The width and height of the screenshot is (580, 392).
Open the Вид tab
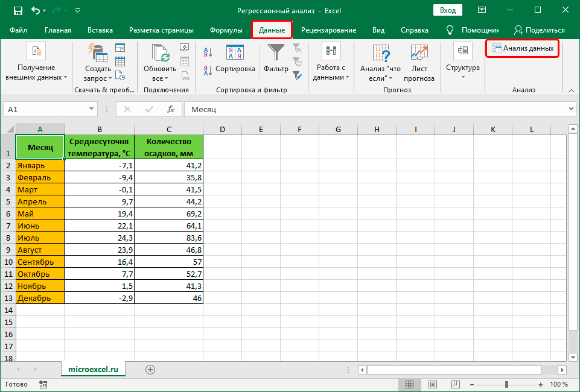[378, 30]
